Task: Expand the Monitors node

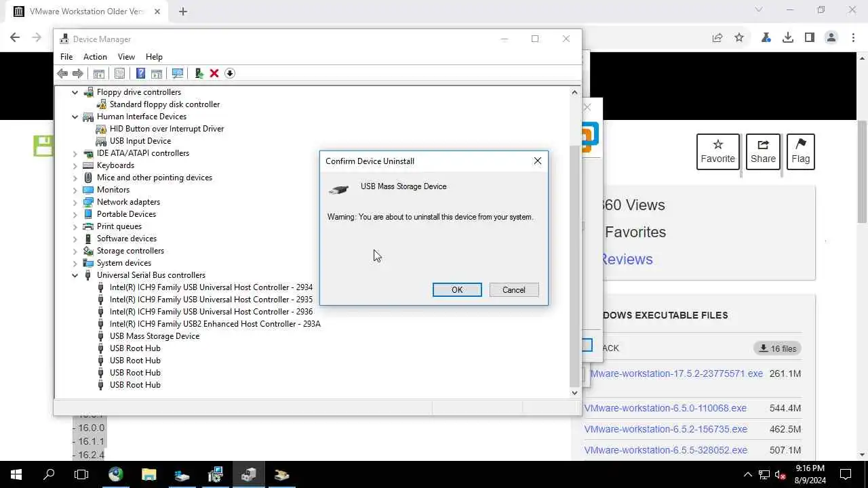Action: 75,190
